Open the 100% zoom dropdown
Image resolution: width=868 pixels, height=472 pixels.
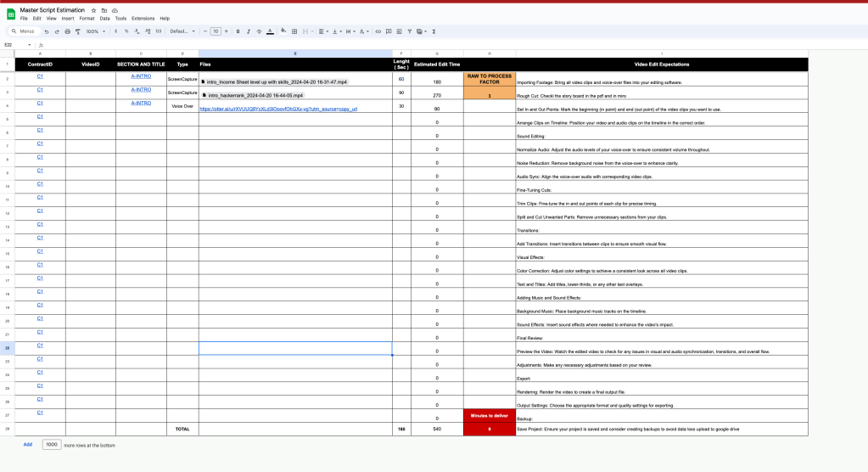(95, 31)
